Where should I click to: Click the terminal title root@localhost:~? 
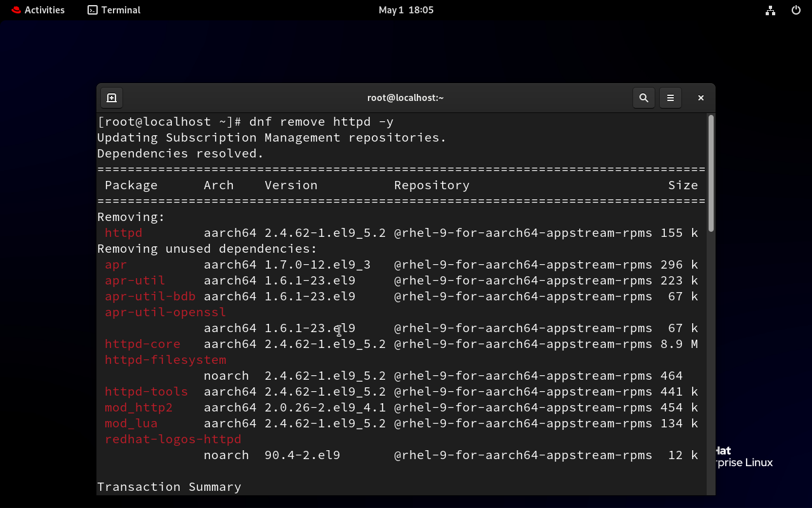(405, 98)
